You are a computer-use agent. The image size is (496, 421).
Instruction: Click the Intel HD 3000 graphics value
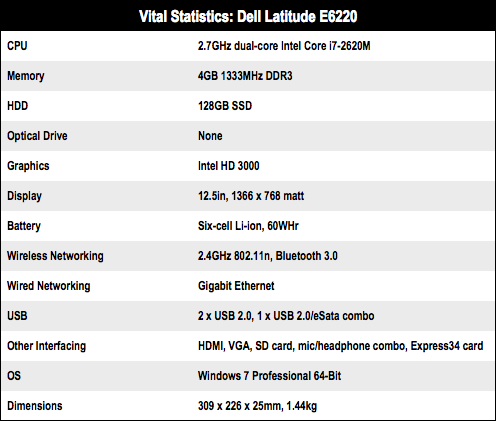pyautogui.click(x=229, y=166)
